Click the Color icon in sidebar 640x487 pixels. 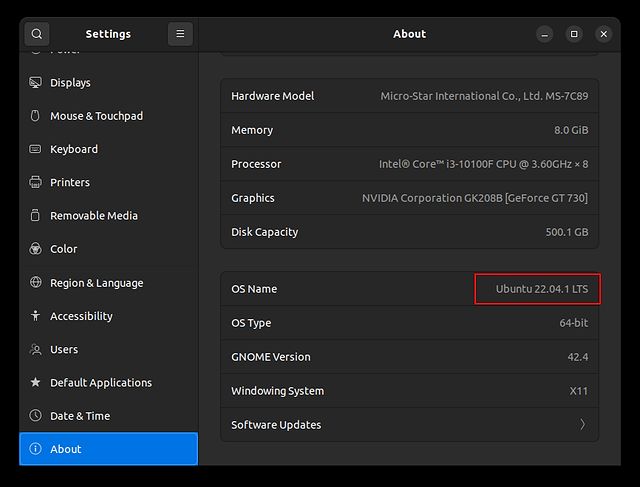click(36, 249)
